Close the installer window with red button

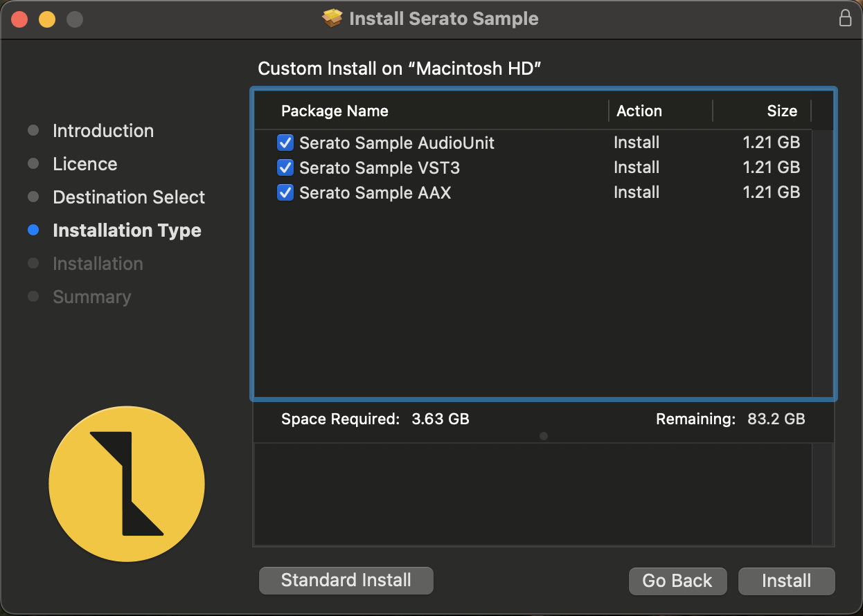[x=19, y=19]
